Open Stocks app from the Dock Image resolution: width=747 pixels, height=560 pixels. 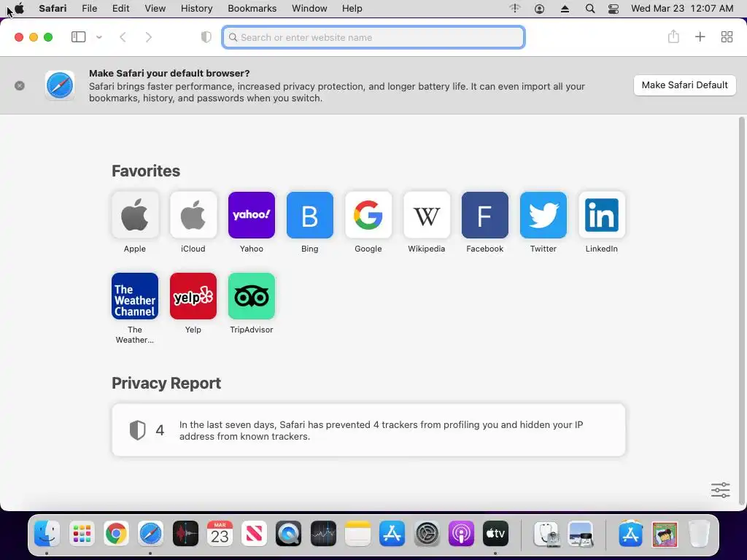pos(323,533)
